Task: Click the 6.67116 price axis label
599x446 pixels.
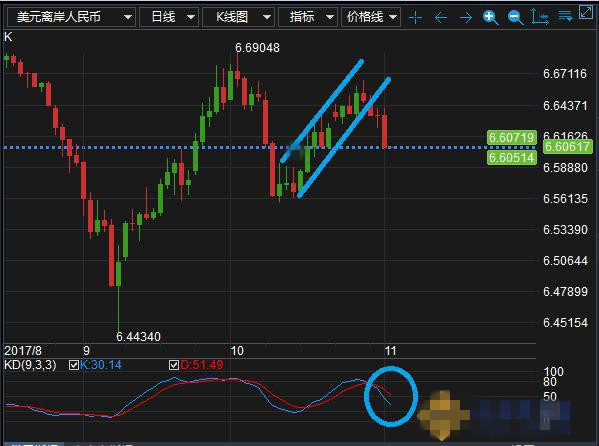Action: pyautogui.click(x=565, y=74)
